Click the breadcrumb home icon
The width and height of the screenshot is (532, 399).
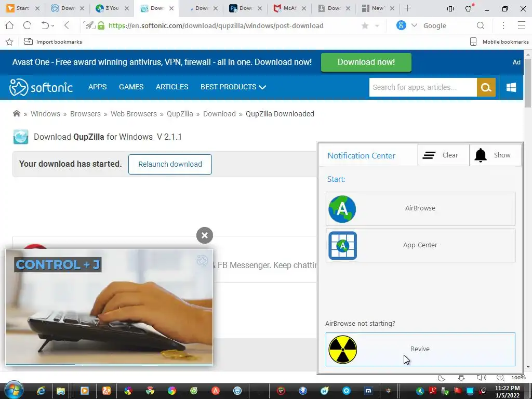(x=16, y=114)
